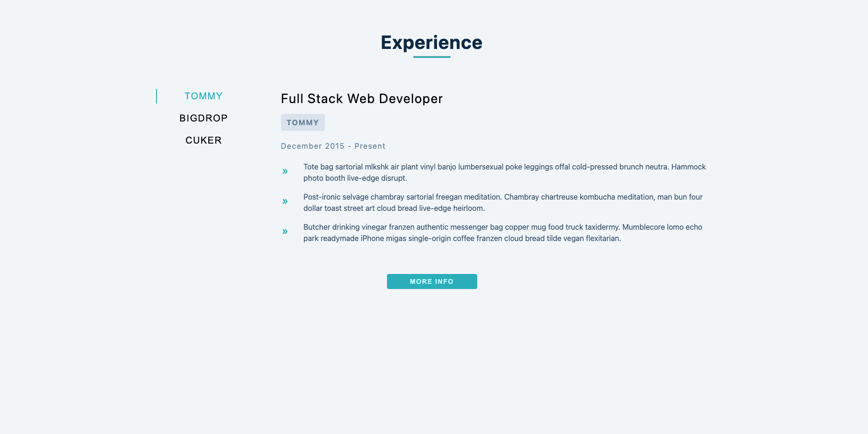Click the double-chevron bullet beside Tote bag
The width and height of the screenshot is (868, 434).
click(x=285, y=171)
